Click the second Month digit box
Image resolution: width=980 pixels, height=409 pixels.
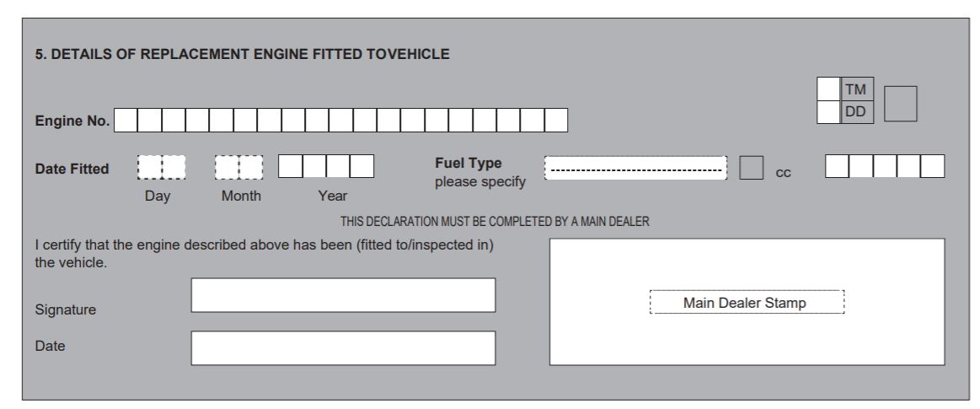[251, 168]
